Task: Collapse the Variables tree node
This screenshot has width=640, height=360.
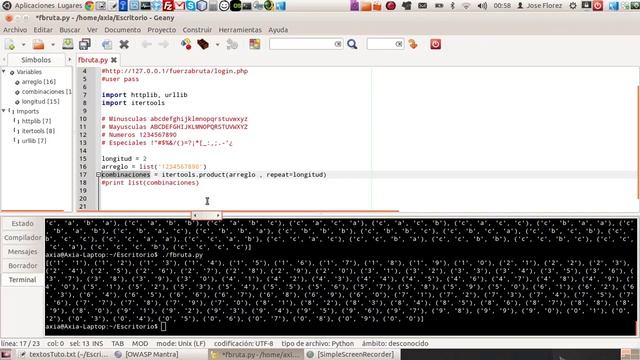Action: click(x=4, y=71)
